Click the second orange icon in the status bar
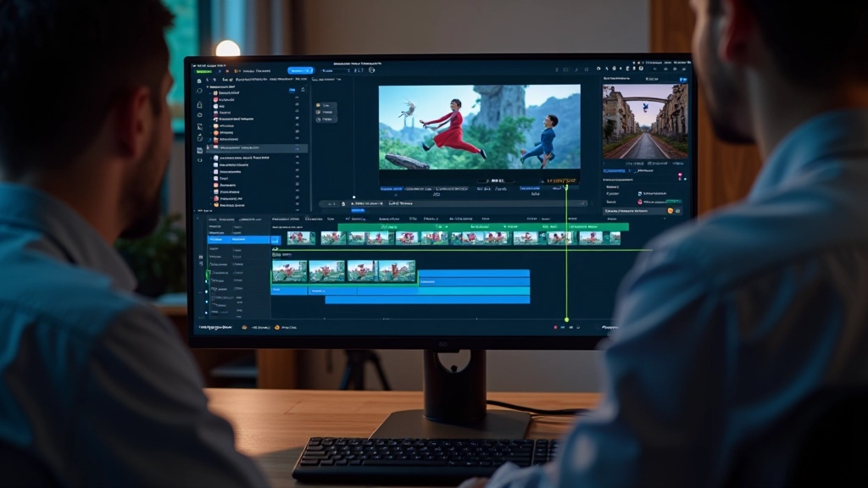Screen dimensions: 868x488 click(277, 328)
